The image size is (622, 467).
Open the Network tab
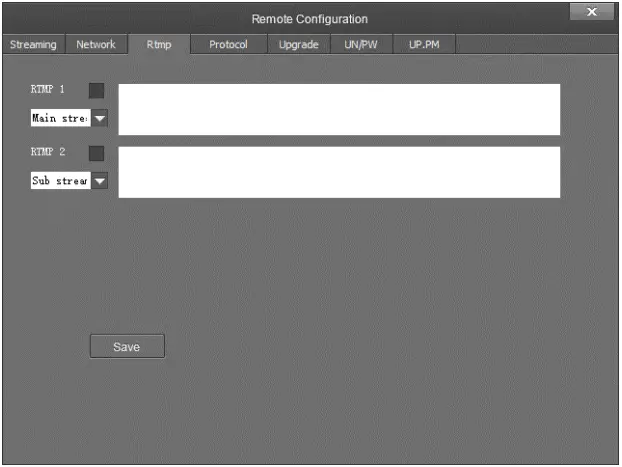[x=96, y=44]
